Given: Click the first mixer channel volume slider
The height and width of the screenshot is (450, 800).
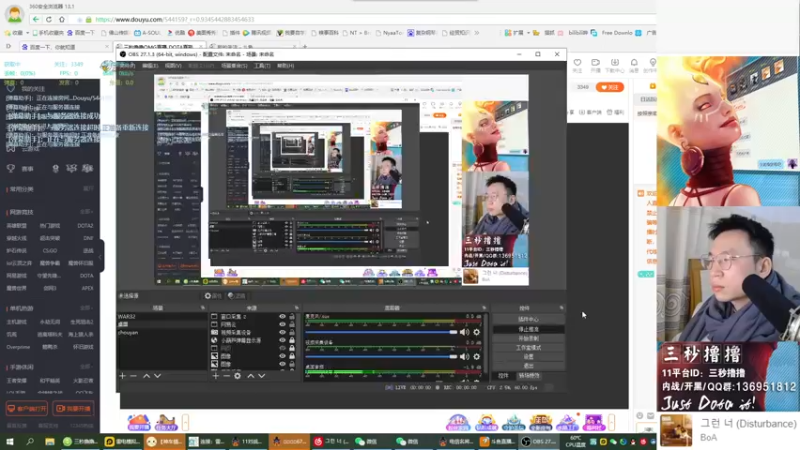Looking at the screenshot, I should pos(381,332).
